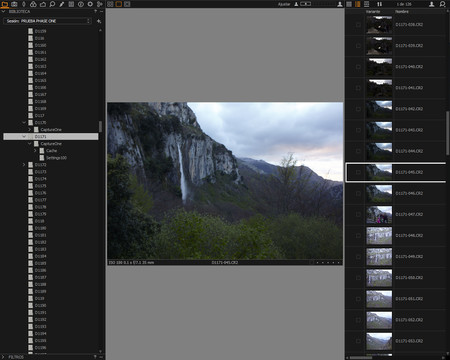Screen dimensions: 450x360
Task: Collapse the D1170 folder
Action: click(x=24, y=122)
